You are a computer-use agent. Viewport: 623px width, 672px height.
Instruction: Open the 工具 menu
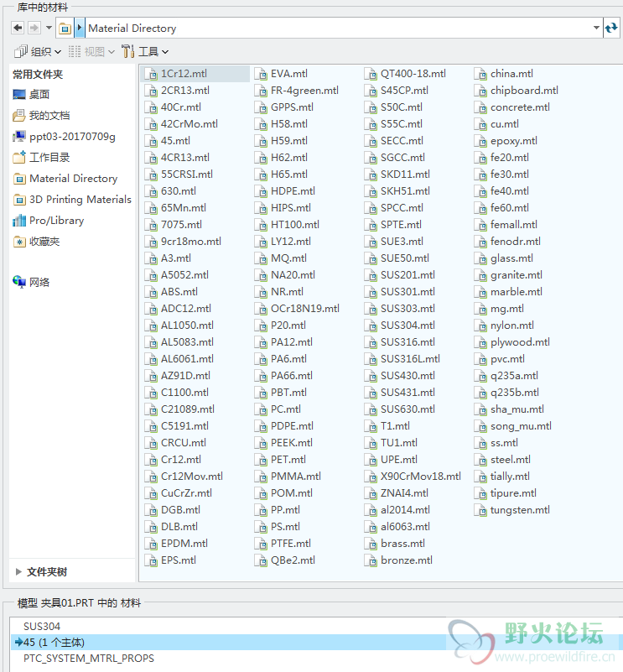145,52
